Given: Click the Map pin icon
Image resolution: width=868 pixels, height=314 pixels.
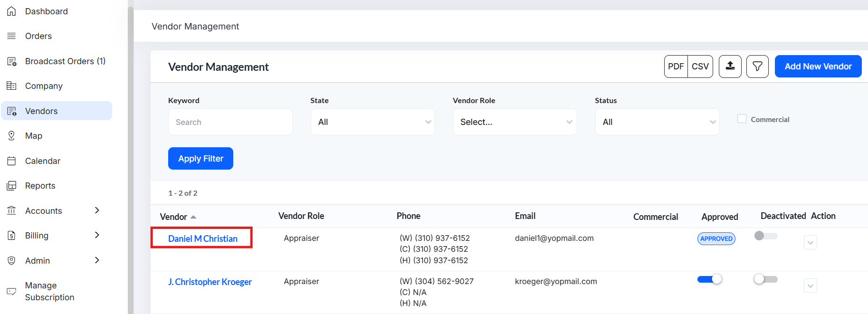Looking at the screenshot, I should (x=11, y=136).
